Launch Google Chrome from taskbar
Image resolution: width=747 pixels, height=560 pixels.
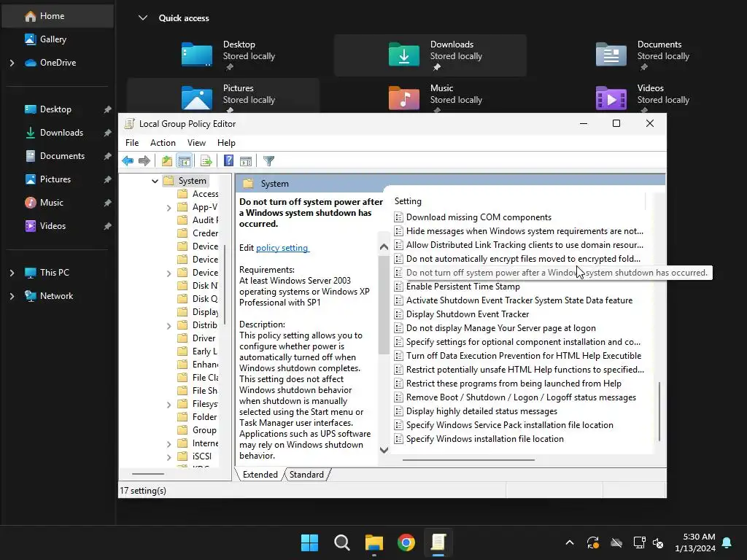point(406,542)
